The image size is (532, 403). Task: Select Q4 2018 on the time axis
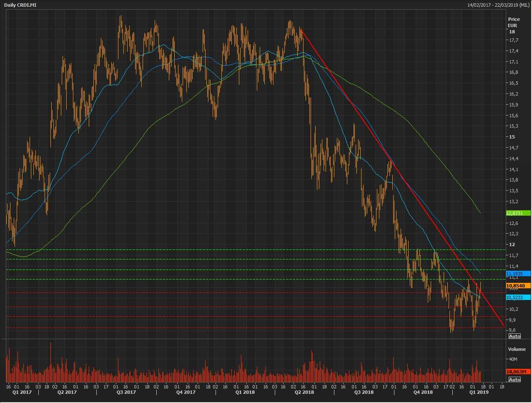[423, 392]
